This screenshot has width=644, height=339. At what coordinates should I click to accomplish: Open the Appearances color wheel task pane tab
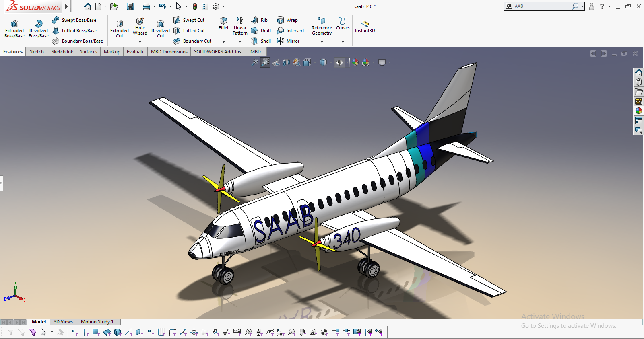(x=639, y=111)
